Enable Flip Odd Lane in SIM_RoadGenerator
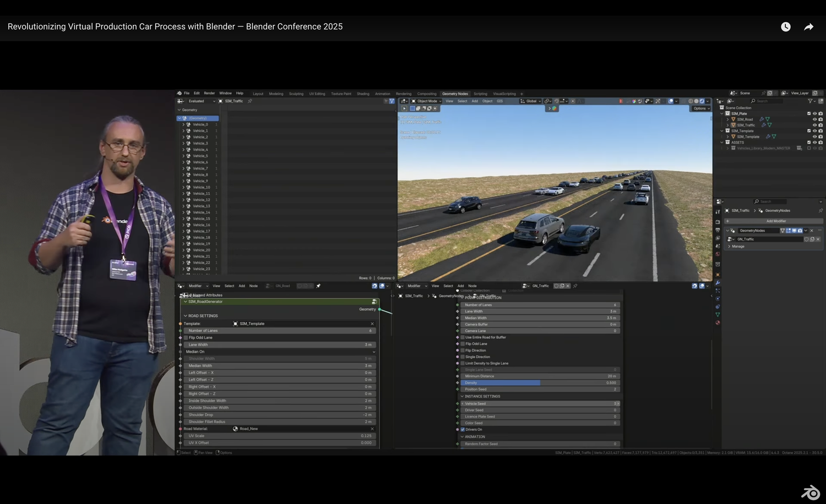The width and height of the screenshot is (826, 504). pos(186,338)
